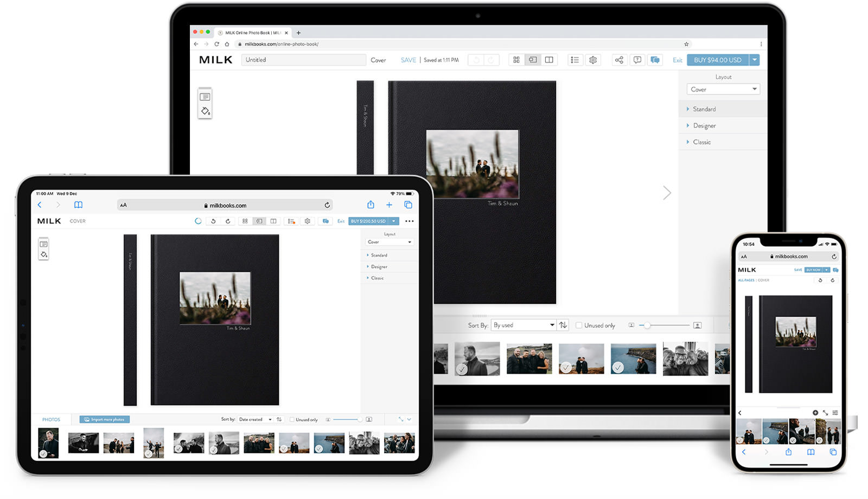Type a title in the Untitled field
The width and height of the screenshot is (868, 499).
pyautogui.click(x=304, y=60)
